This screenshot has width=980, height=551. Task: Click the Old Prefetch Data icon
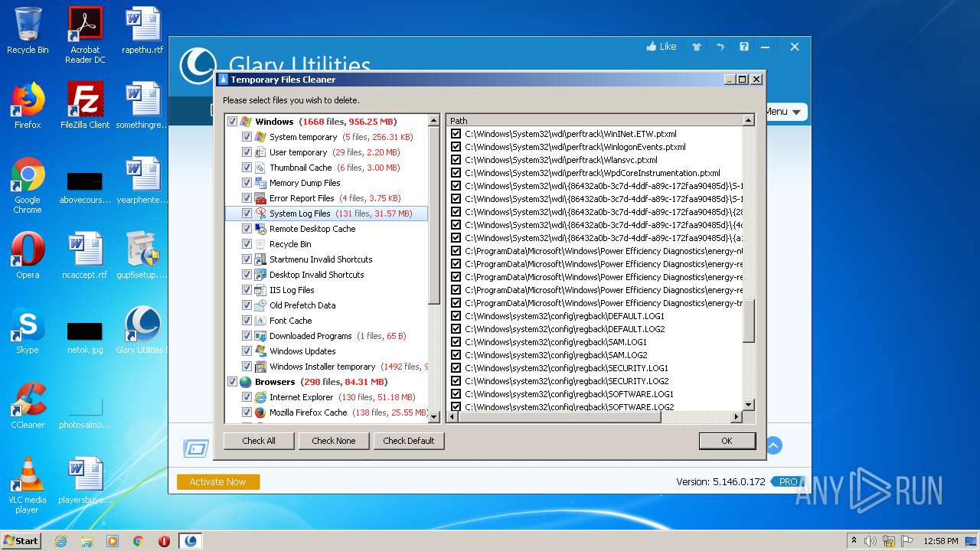pyautogui.click(x=260, y=305)
